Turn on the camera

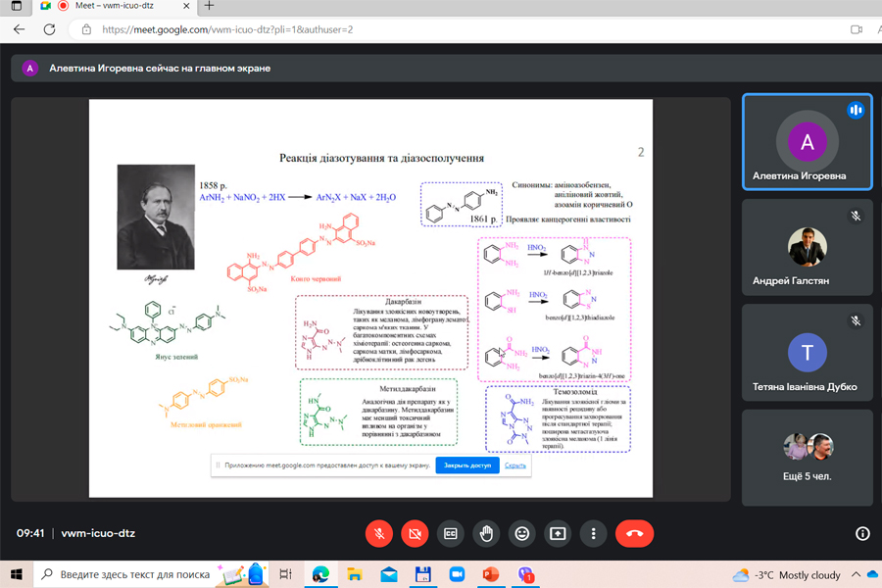tap(415, 533)
